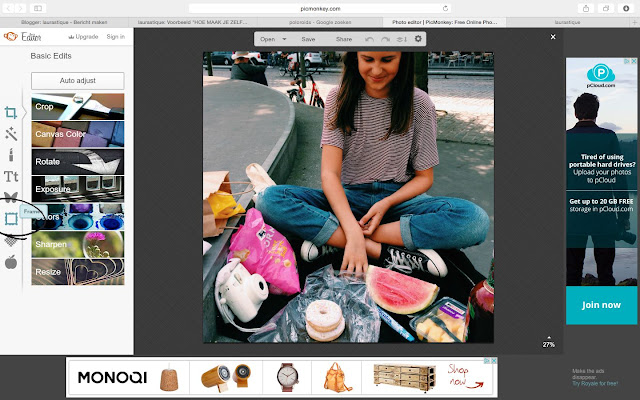Image resolution: width=640 pixels, height=400 pixels.
Task: Click the PicMonkey Editor logo
Action: [22, 37]
